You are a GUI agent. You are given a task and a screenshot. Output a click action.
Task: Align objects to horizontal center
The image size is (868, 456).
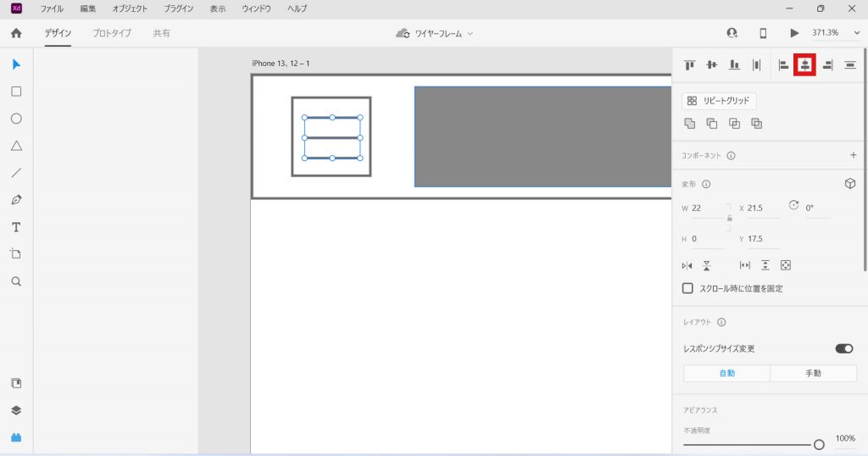tap(805, 65)
